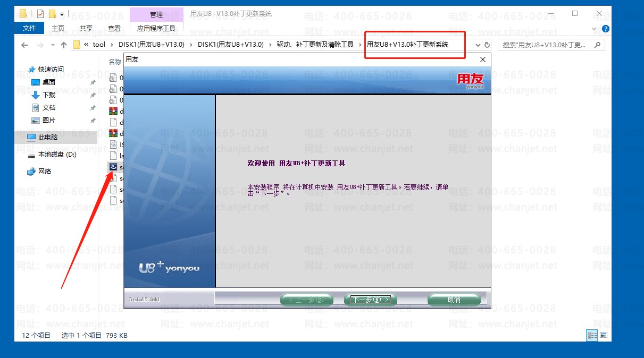This screenshot has width=644, height=358.
Task: Select 下载 in the navigation pane
Action: click(49, 95)
